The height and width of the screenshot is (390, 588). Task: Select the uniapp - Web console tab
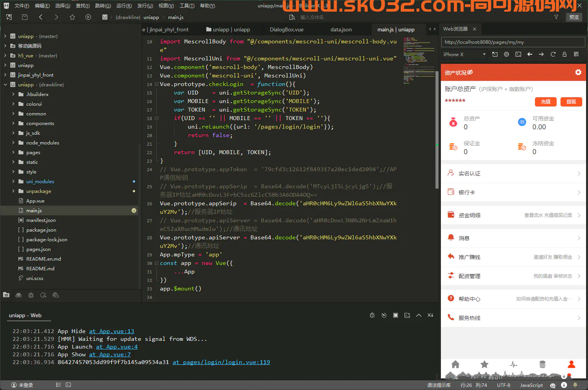(x=25, y=315)
